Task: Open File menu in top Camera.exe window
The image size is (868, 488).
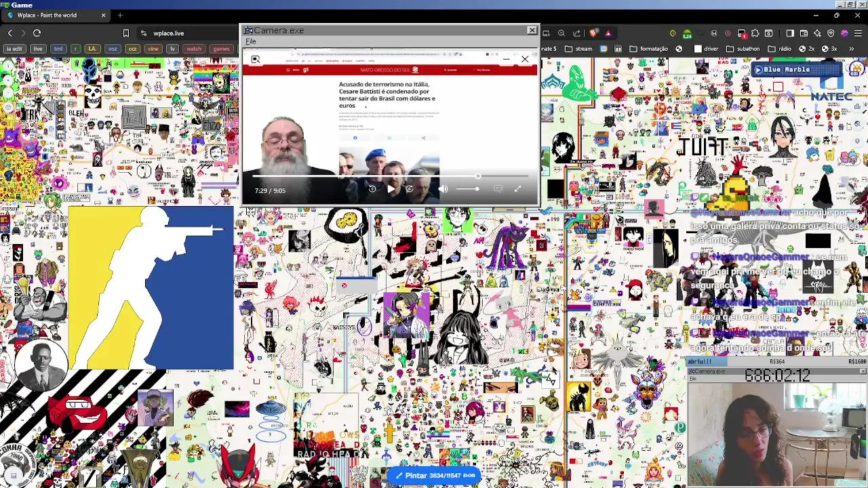Action: (251, 41)
